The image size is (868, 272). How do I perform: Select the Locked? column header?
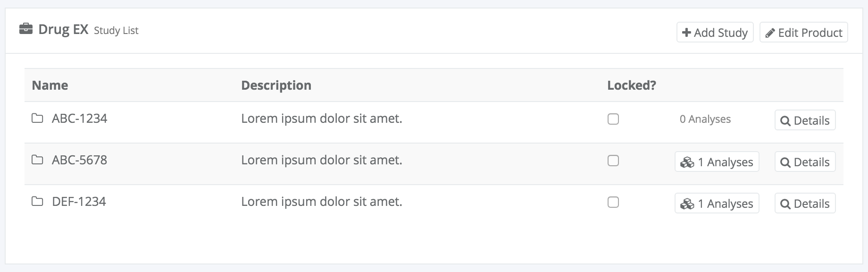(632, 85)
